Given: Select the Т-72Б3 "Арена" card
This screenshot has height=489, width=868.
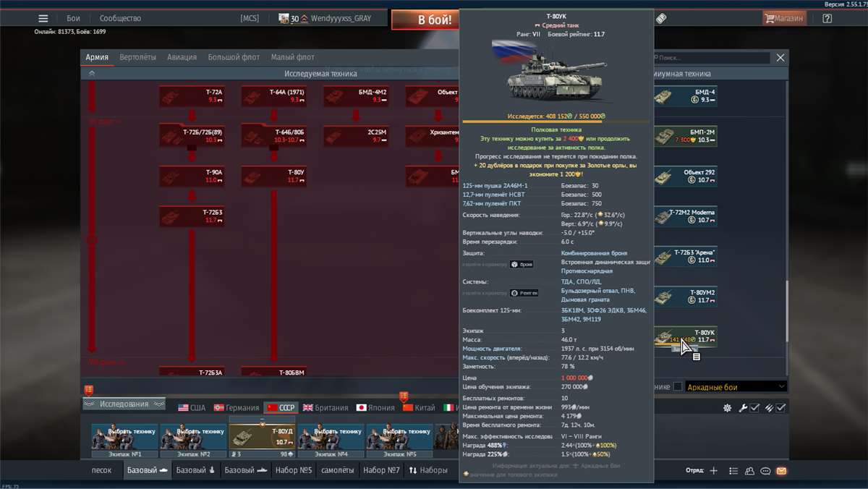Looking at the screenshot, I should coord(686,257).
